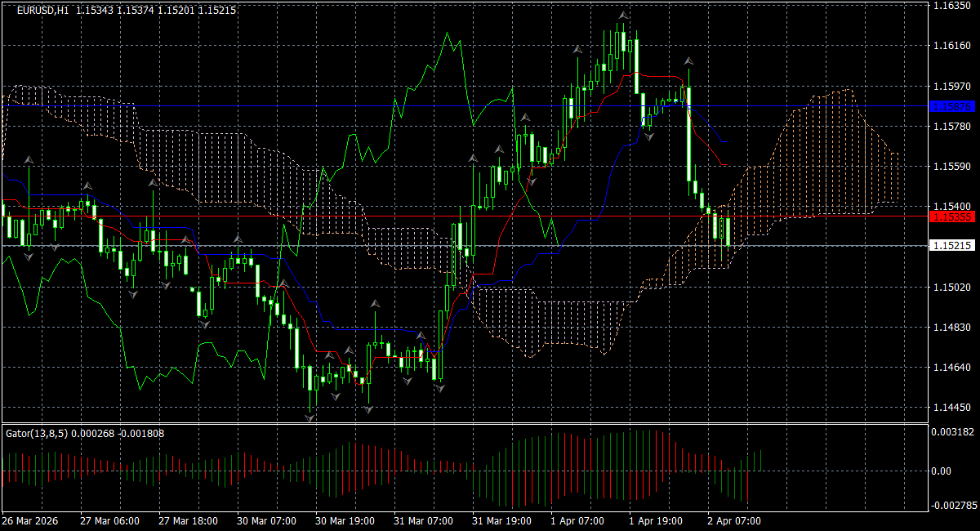Click the 31 Mar 07:00 time axis label
The width and height of the screenshot is (980, 531).
click(421, 521)
